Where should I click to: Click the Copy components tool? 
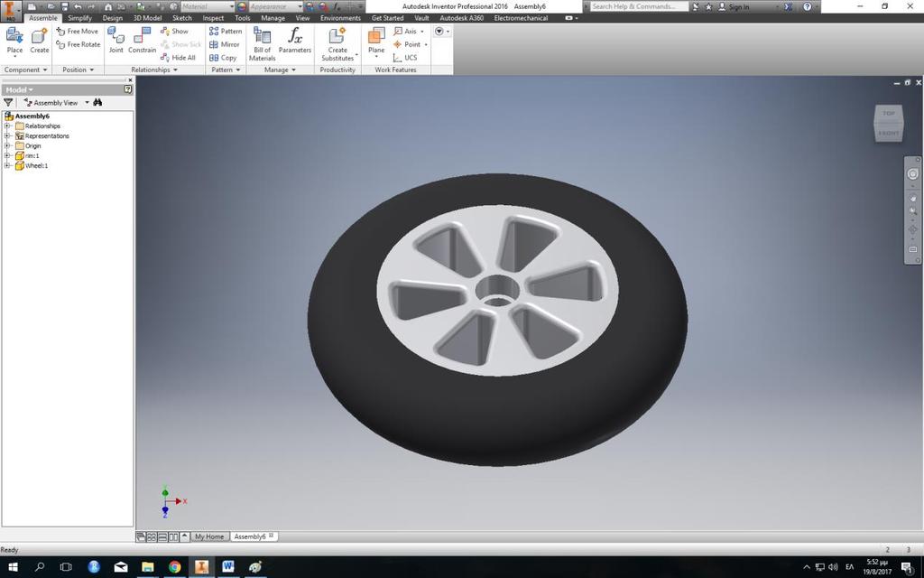pyautogui.click(x=223, y=57)
